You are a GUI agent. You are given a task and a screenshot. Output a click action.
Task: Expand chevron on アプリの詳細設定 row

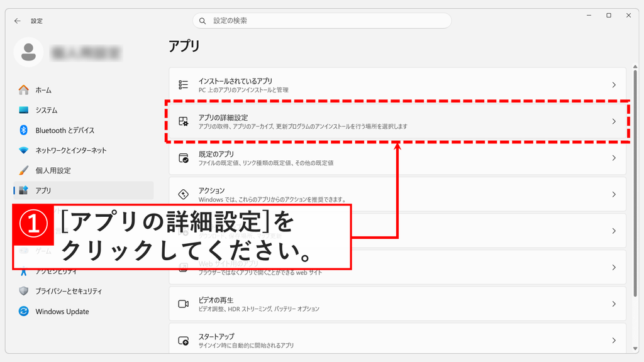coord(614,121)
